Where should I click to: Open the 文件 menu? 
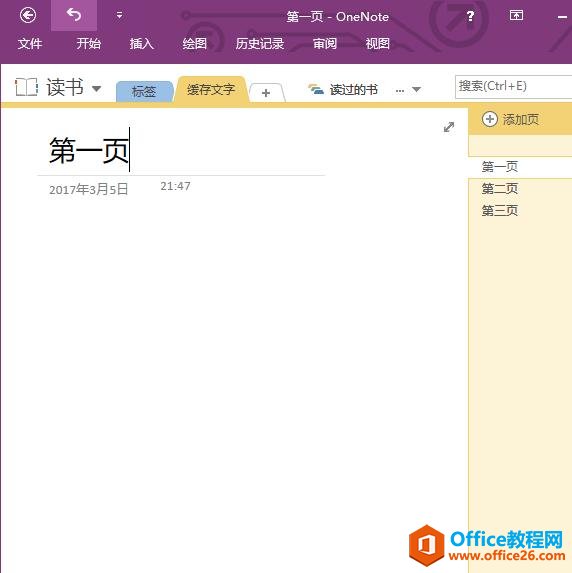tap(30, 44)
